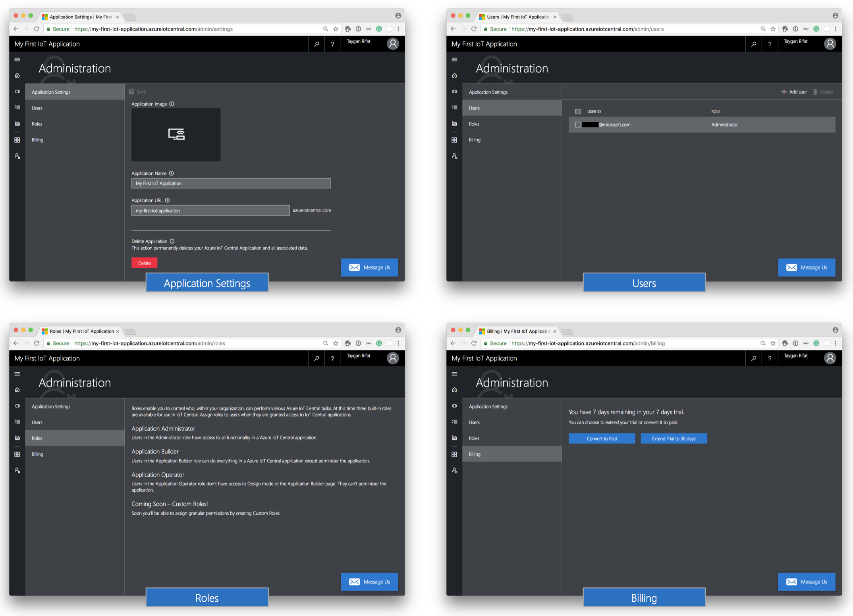Click profile avatar in Users window header

(830, 44)
